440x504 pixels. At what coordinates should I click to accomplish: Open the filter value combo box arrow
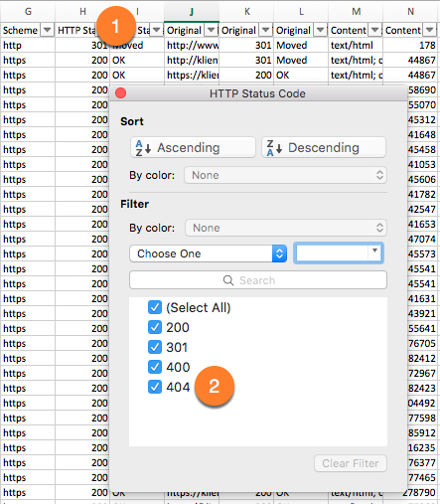click(x=374, y=251)
